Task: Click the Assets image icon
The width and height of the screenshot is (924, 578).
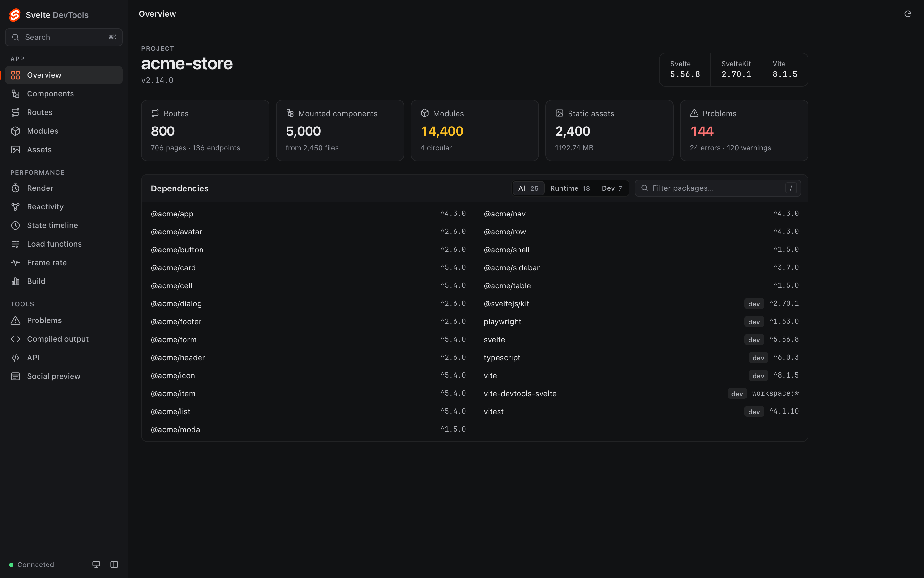Action: point(15,149)
